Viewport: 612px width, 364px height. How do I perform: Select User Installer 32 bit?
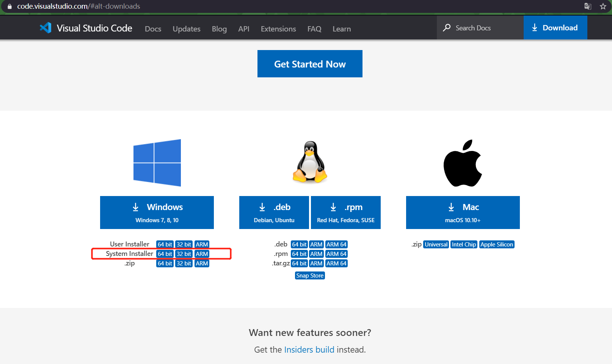184,245
